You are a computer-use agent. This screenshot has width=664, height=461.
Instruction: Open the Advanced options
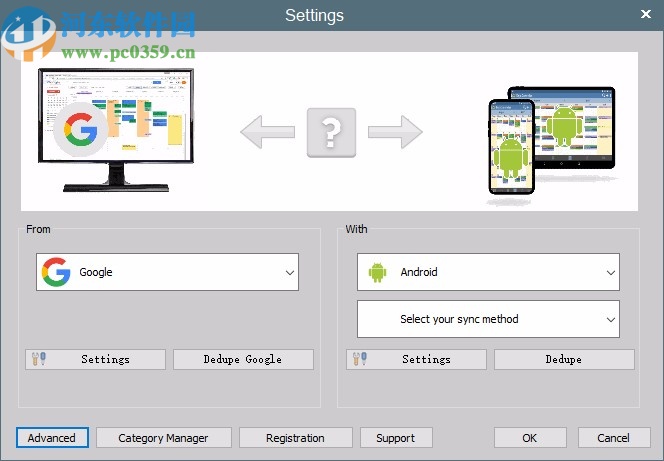[53, 438]
